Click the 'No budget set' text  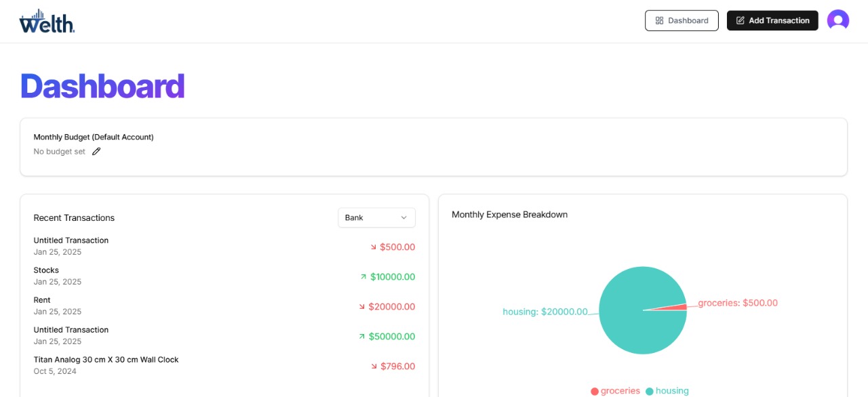(x=60, y=152)
